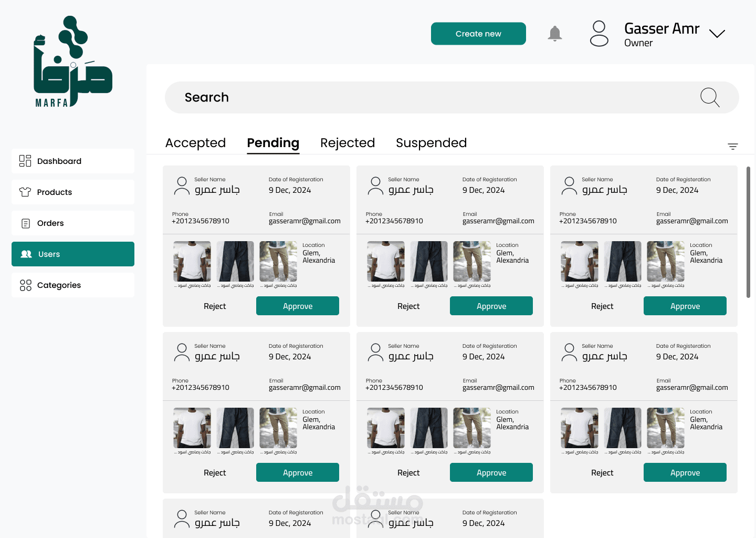Viewport: 756px width, 538px height.
Task: Click the Marfa logo
Action: click(73, 61)
